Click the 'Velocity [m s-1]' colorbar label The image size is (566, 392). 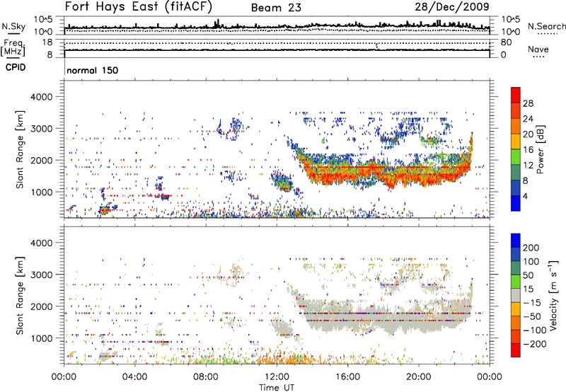pyautogui.click(x=553, y=295)
